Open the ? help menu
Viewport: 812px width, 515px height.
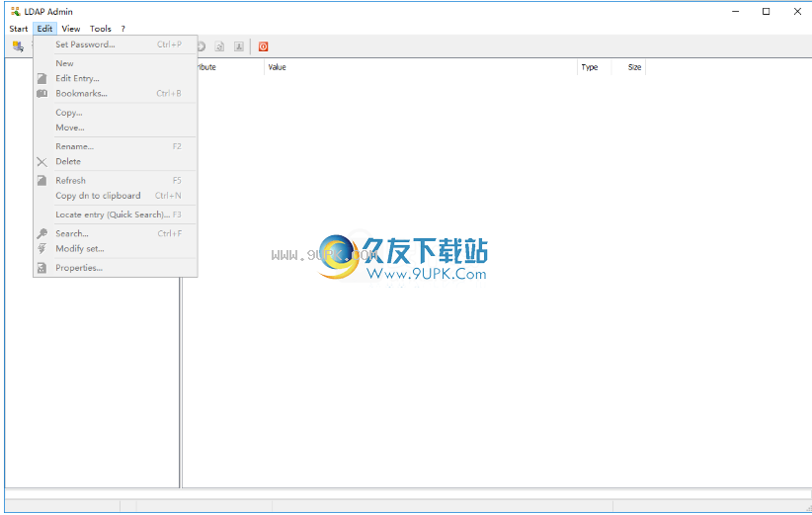pyautogui.click(x=122, y=29)
